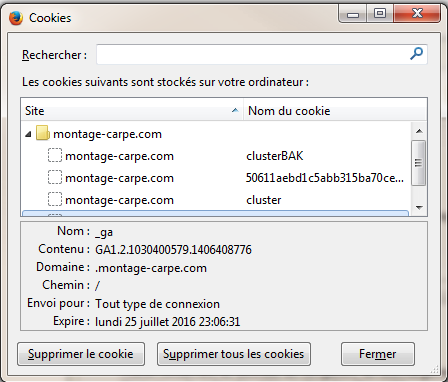Sort by the Site column header
The height and width of the screenshot is (382, 448).
[x=132, y=111]
